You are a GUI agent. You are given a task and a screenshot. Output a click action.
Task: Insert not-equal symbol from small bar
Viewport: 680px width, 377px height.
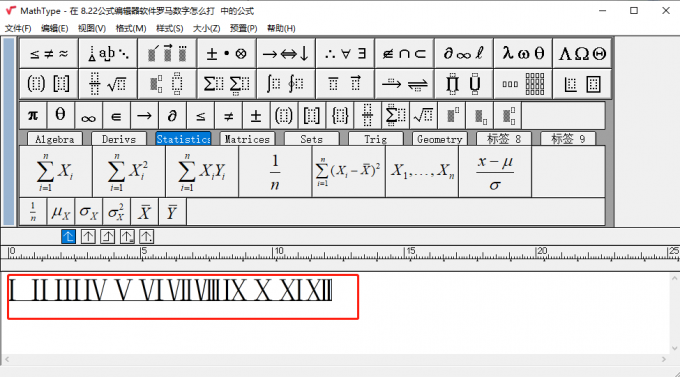[228, 116]
